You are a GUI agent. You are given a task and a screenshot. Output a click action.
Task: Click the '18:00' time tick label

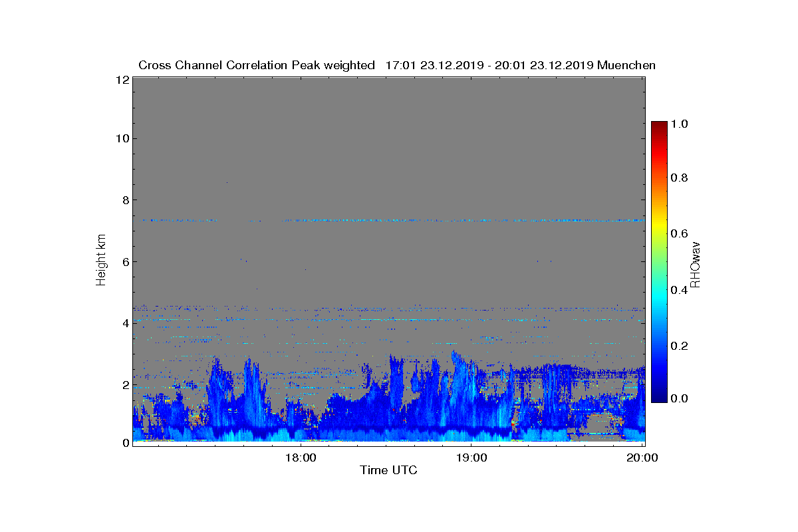click(x=300, y=458)
